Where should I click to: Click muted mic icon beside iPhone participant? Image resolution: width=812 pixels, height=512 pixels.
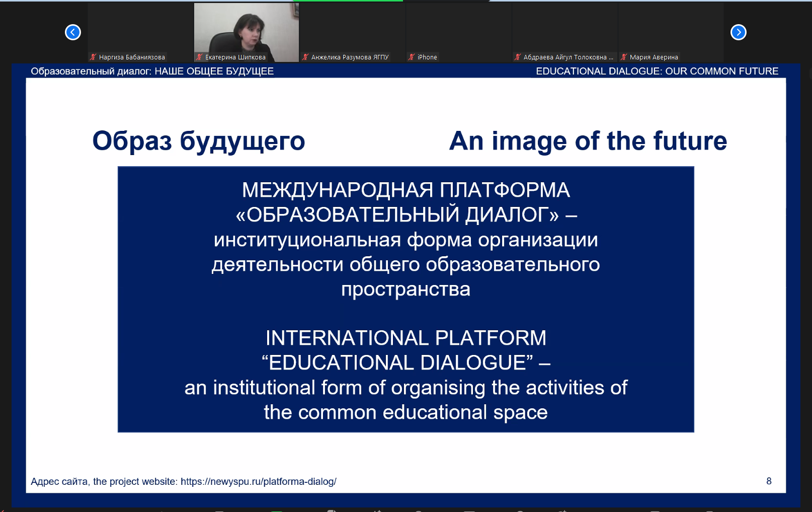coord(412,57)
